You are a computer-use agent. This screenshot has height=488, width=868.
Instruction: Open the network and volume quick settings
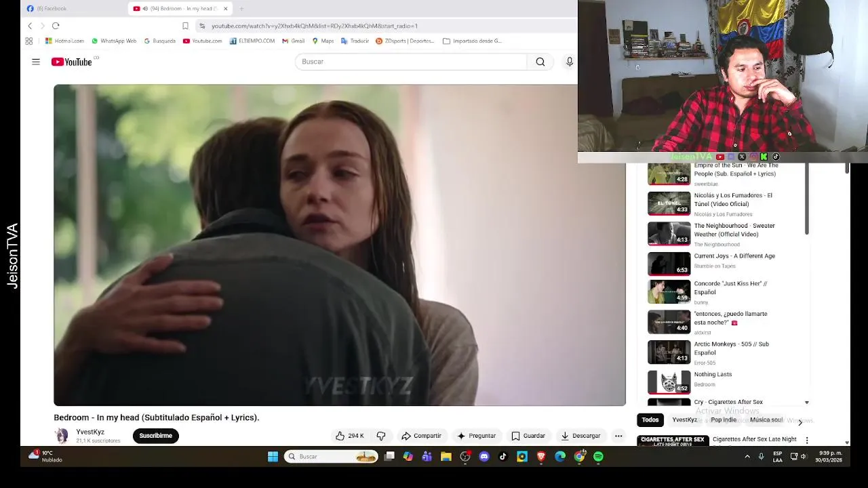[x=799, y=457]
